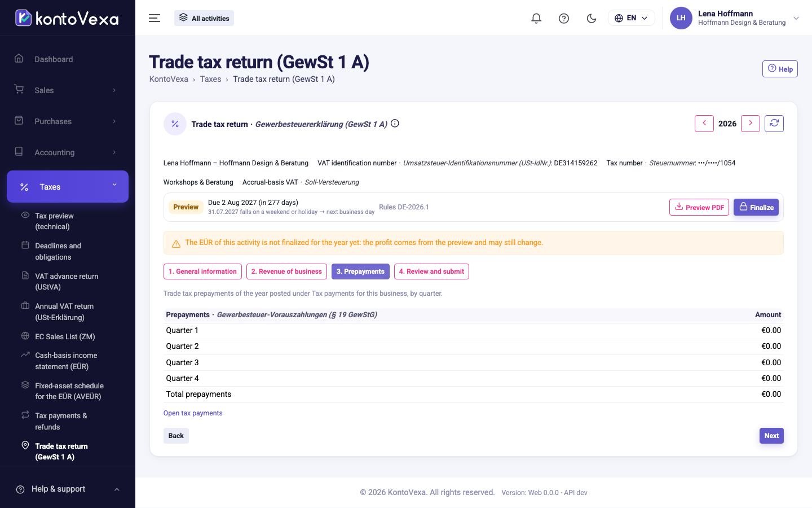812x508 pixels.
Task: Open the tax payments link
Action: tap(193, 413)
